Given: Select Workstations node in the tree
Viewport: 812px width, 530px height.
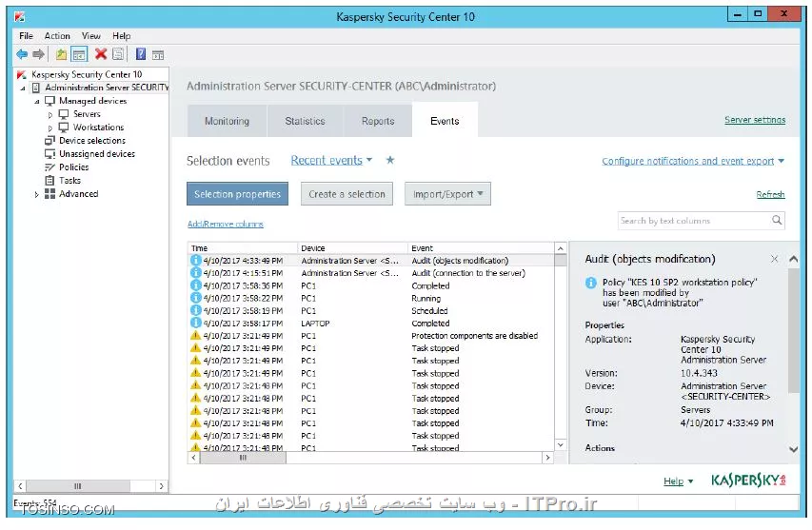Looking at the screenshot, I should (x=98, y=128).
